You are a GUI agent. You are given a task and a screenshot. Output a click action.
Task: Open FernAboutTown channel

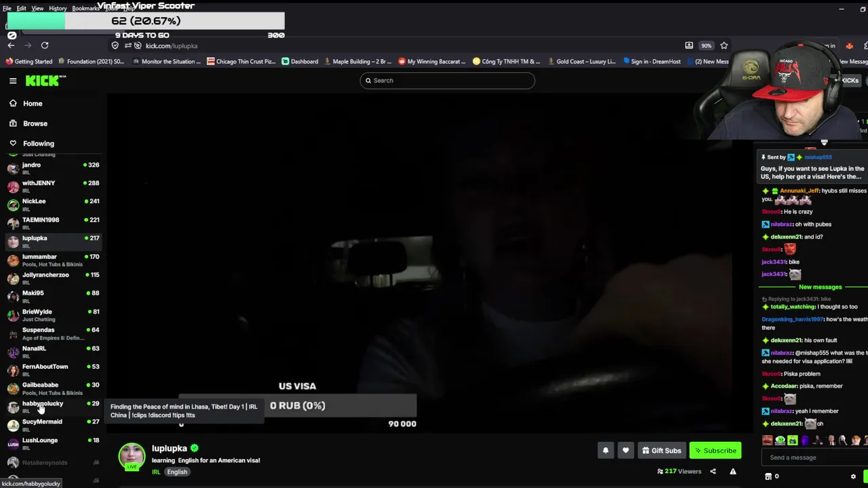(53, 370)
